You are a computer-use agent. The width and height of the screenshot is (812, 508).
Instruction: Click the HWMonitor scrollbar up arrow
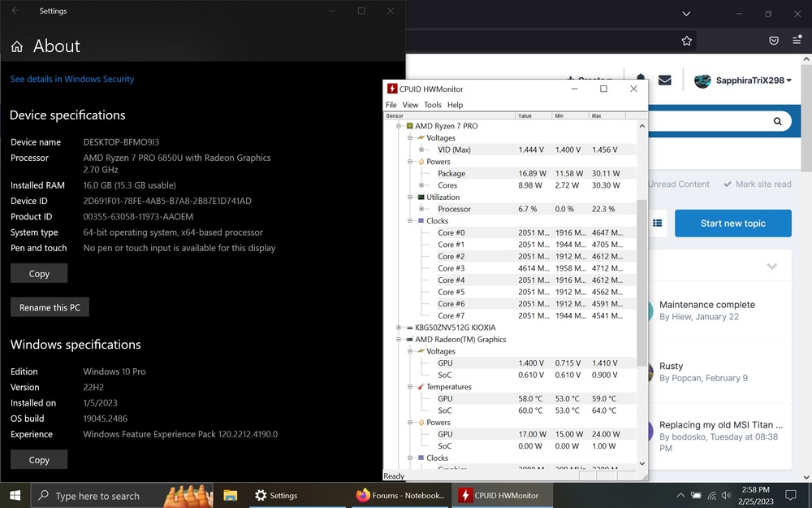(x=642, y=126)
